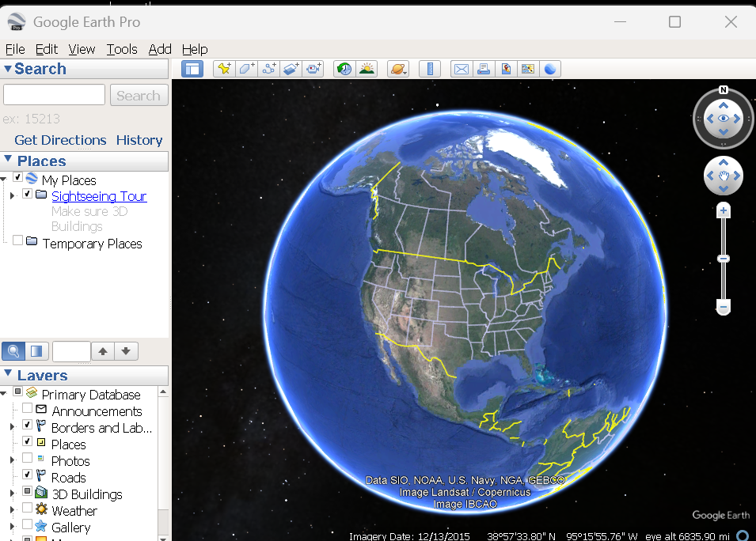Click the Google Earth Pro application logo
The width and height of the screenshot is (756, 541).
tap(17, 21)
